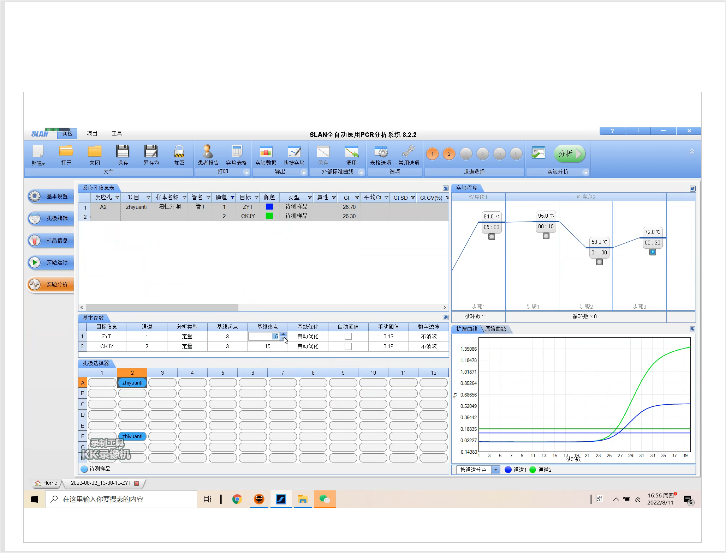
Task: Switch to the second tab above the chart
Action: (497, 328)
